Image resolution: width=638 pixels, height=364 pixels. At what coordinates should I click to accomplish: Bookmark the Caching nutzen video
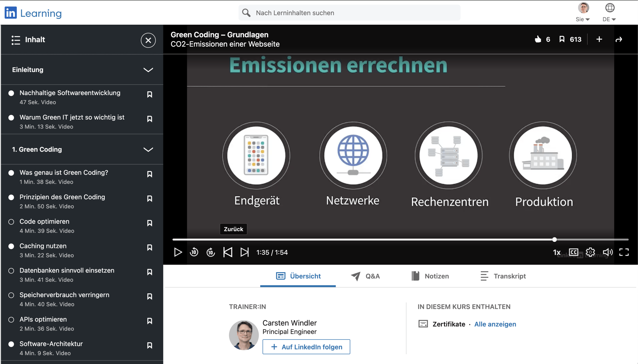(x=149, y=248)
